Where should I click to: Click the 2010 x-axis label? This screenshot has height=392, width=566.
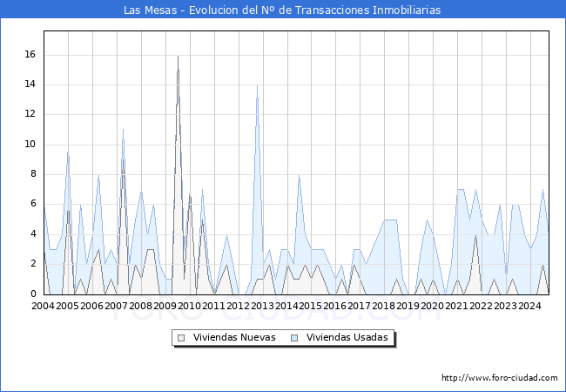[x=189, y=306]
